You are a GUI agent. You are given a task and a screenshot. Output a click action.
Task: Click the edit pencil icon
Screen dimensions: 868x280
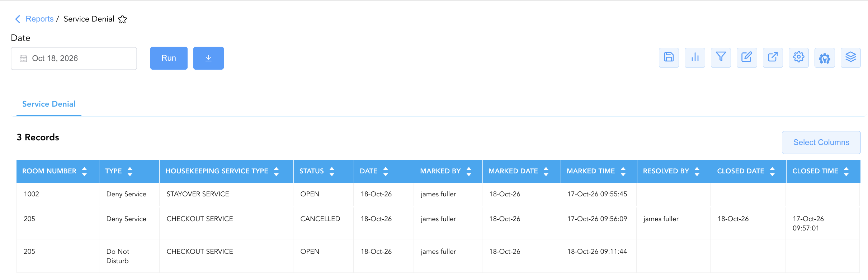[747, 57]
